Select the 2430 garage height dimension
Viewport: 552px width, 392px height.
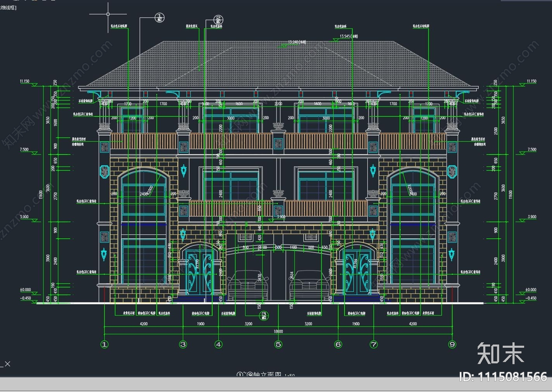coord(260,278)
